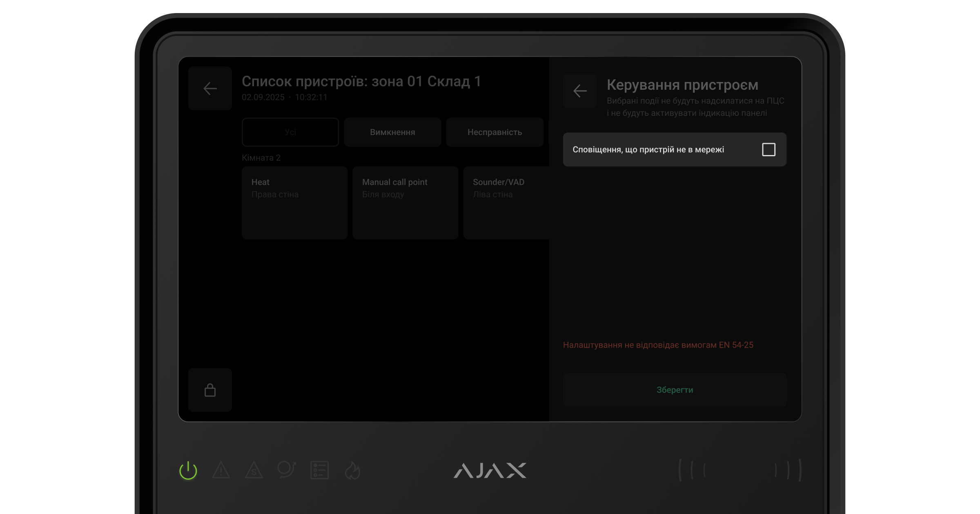Click the event list log icon
This screenshot has width=980, height=514.
pyautogui.click(x=319, y=470)
